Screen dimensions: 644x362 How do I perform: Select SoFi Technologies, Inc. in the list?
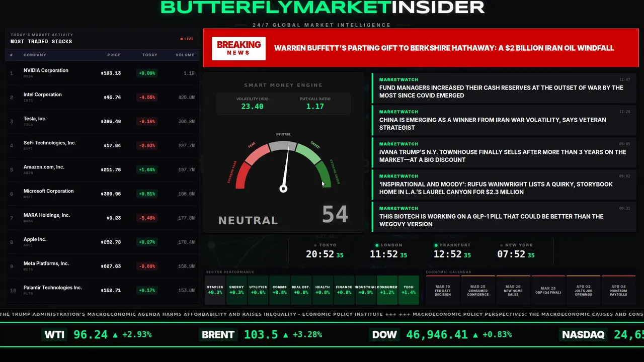[x=50, y=143]
